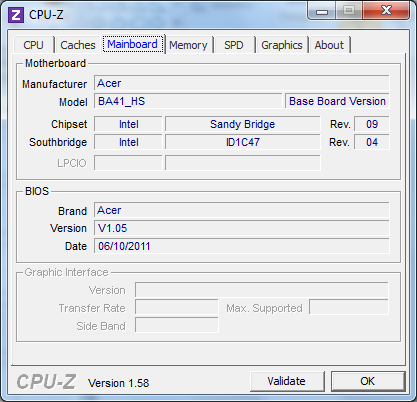Click the OK button

coord(368,381)
